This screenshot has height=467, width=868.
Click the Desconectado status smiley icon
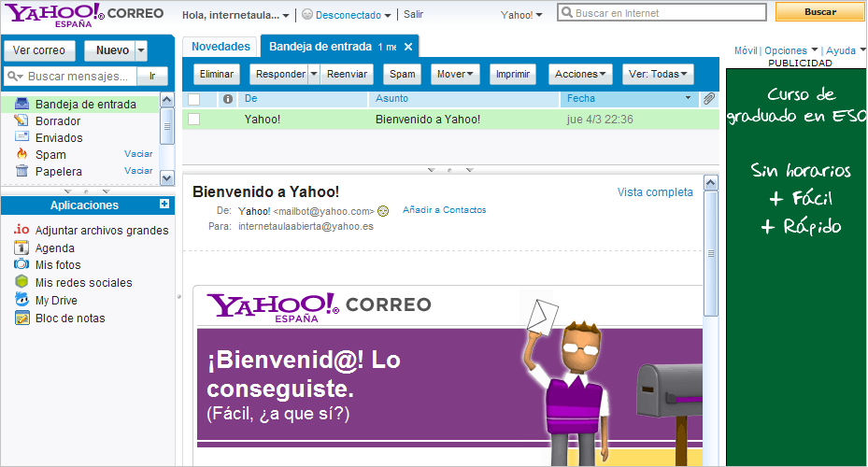(x=307, y=14)
